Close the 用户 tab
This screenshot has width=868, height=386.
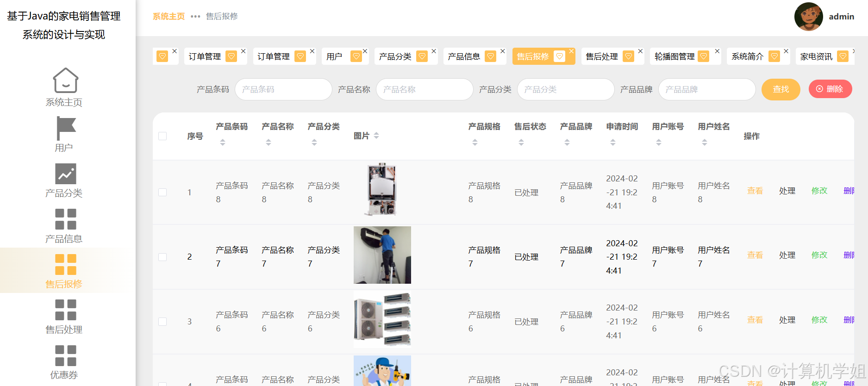point(365,51)
